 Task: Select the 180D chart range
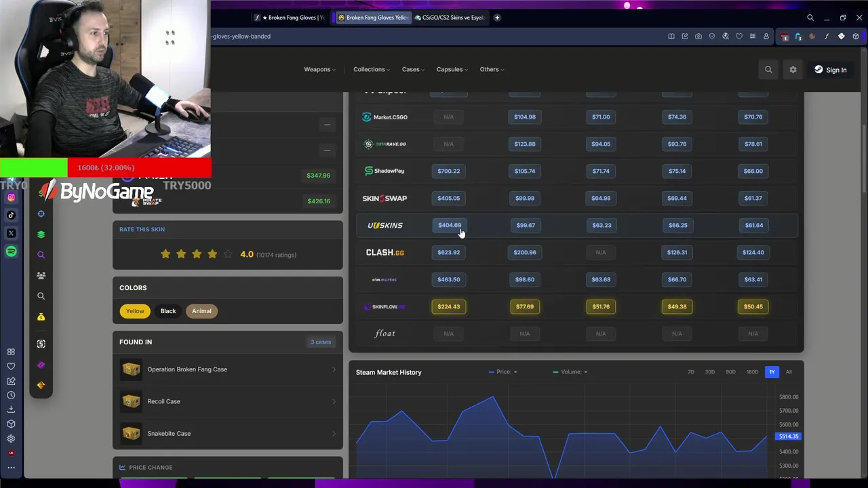pos(752,372)
